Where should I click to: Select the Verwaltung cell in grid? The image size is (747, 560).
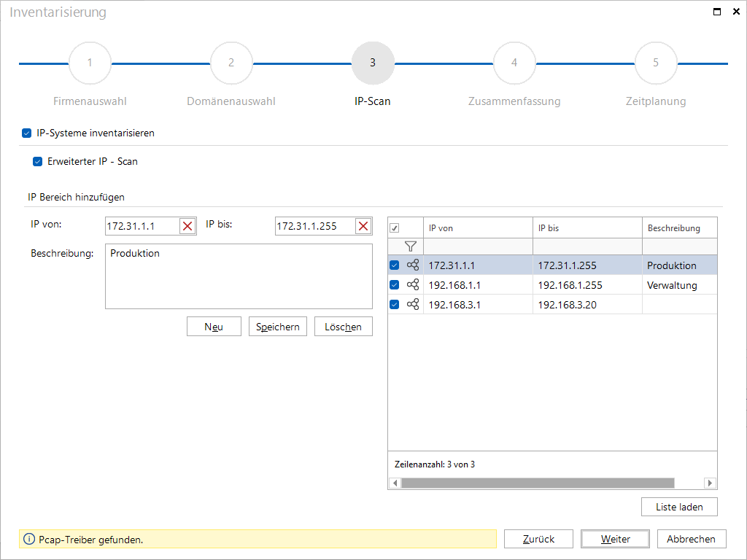pyautogui.click(x=680, y=285)
